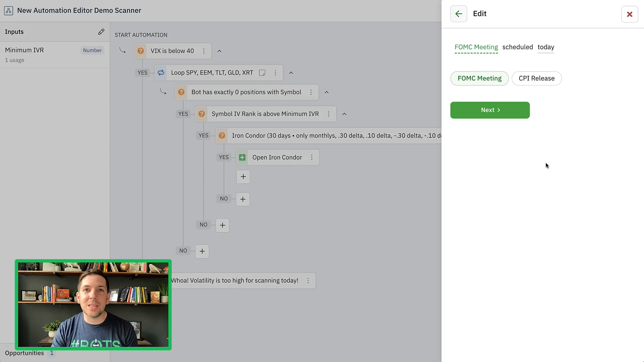Open three-dot menu on Open Iron Condor
644x362 pixels.
312,158
